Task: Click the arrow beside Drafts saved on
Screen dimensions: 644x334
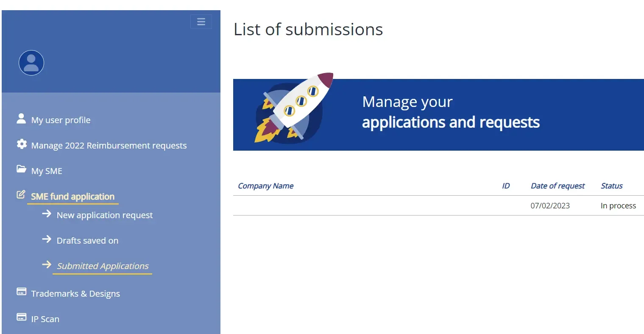Action: click(47, 239)
